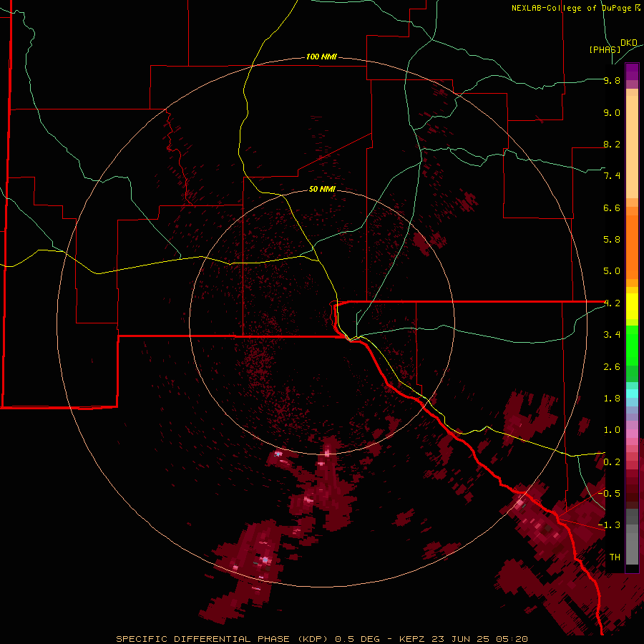Click the 3.4 color scale value
The width and height of the screenshot is (644, 644).
click(612, 335)
